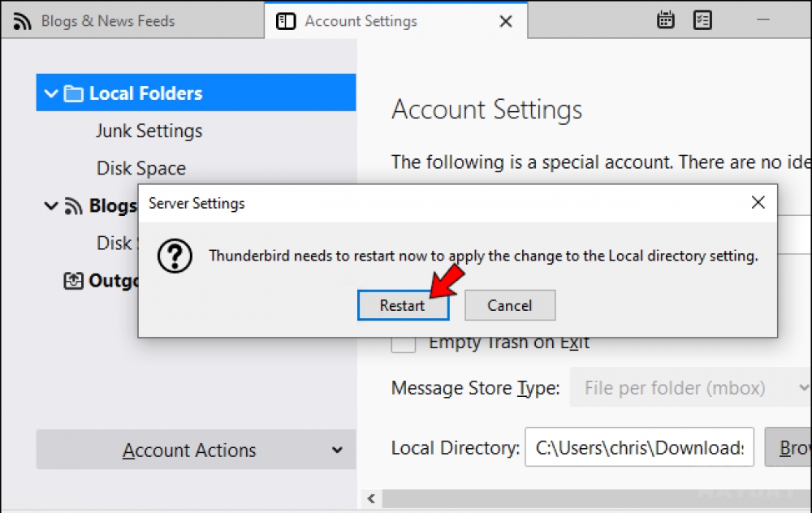Open the Account Actions dropdown

coord(196,450)
